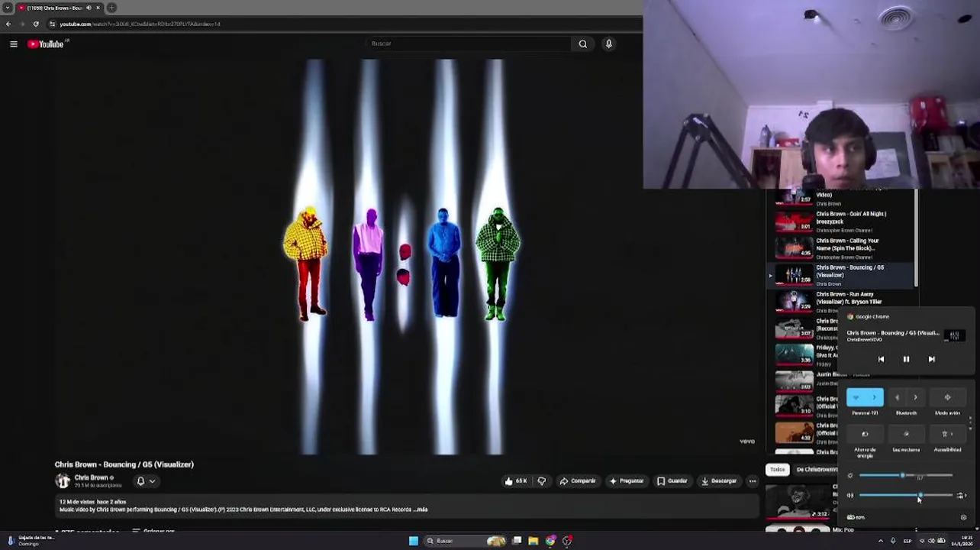The image size is (980, 550).
Task: Open the YouTube hamburger guide menu
Action: [x=14, y=44]
